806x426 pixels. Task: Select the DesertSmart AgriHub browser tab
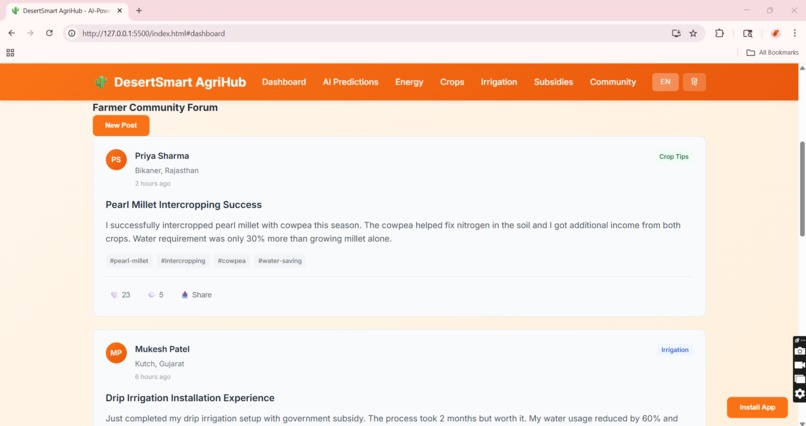point(67,10)
